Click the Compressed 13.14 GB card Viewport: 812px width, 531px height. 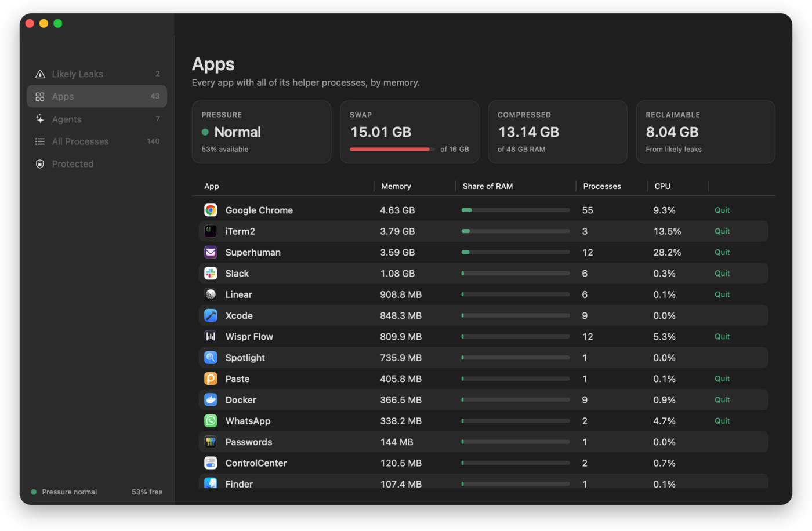click(x=557, y=132)
